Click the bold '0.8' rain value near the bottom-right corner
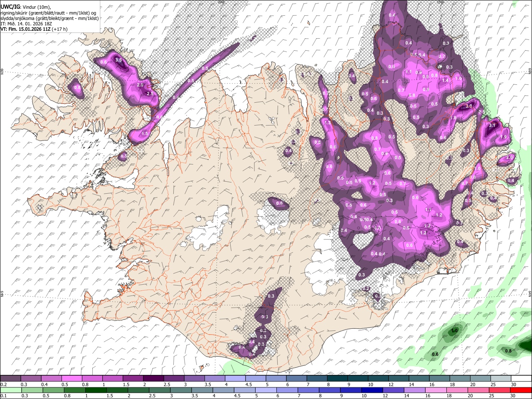 508,351
